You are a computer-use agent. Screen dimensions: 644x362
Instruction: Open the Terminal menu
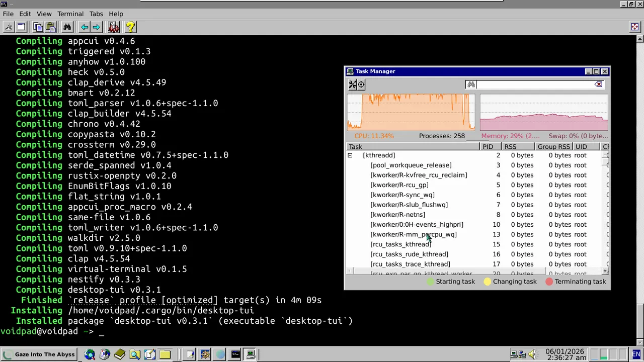pyautogui.click(x=70, y=14)
